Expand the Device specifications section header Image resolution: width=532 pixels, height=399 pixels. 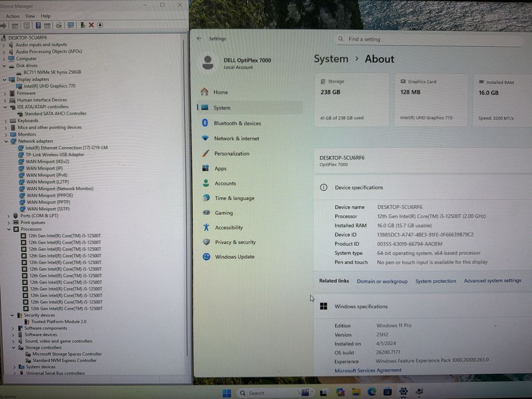[x=423, y=188]
